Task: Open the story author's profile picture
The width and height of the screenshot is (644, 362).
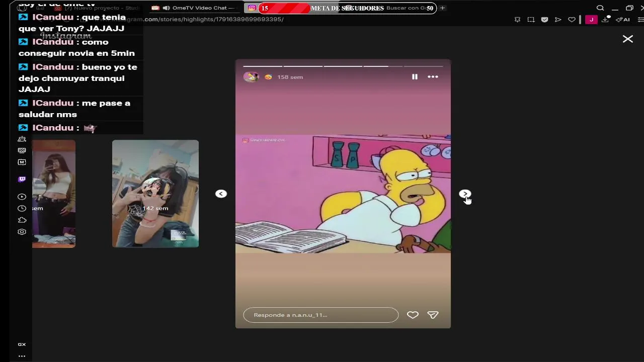Action: (x=251, y=76)
